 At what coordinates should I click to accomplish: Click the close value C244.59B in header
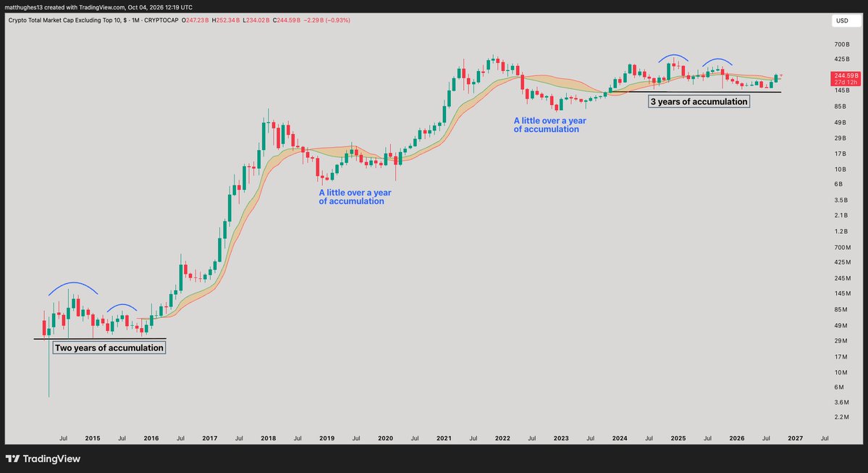pyautogui.click(x=287, y=20)
